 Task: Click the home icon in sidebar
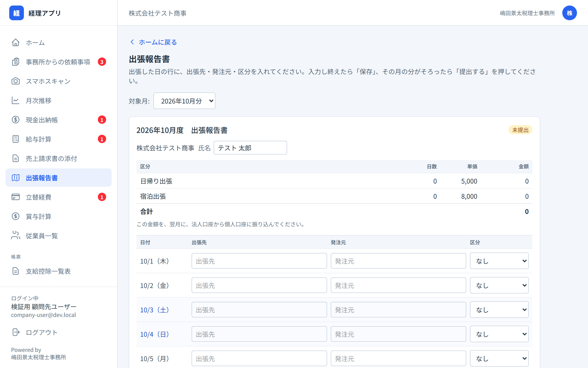pyautogui.click(x=16, y=42)
